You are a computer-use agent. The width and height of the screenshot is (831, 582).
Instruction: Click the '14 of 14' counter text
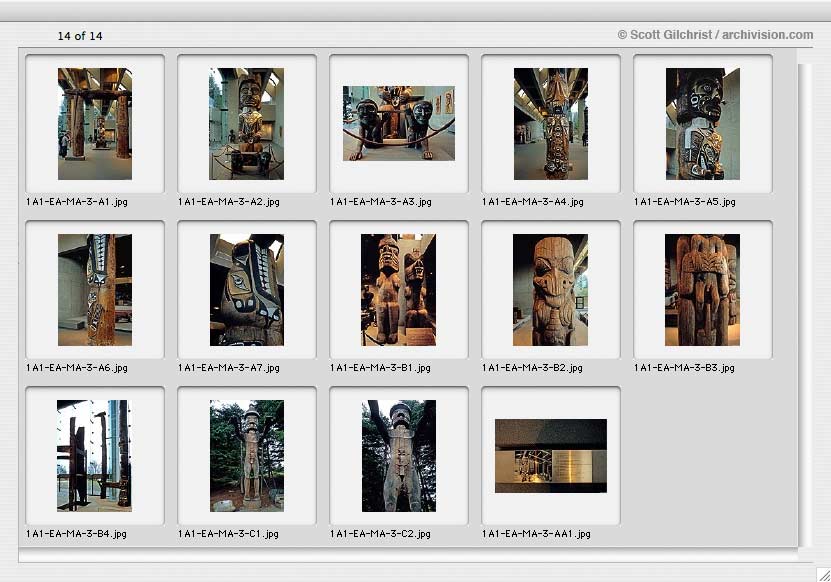[80, 36]
